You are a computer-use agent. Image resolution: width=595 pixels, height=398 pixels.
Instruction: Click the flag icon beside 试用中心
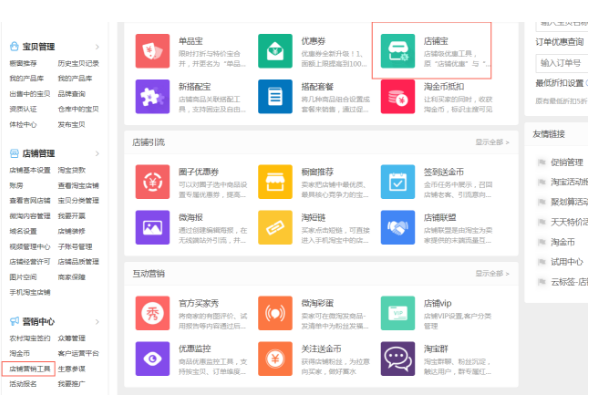pyautogui.click(x=541, y=261)
